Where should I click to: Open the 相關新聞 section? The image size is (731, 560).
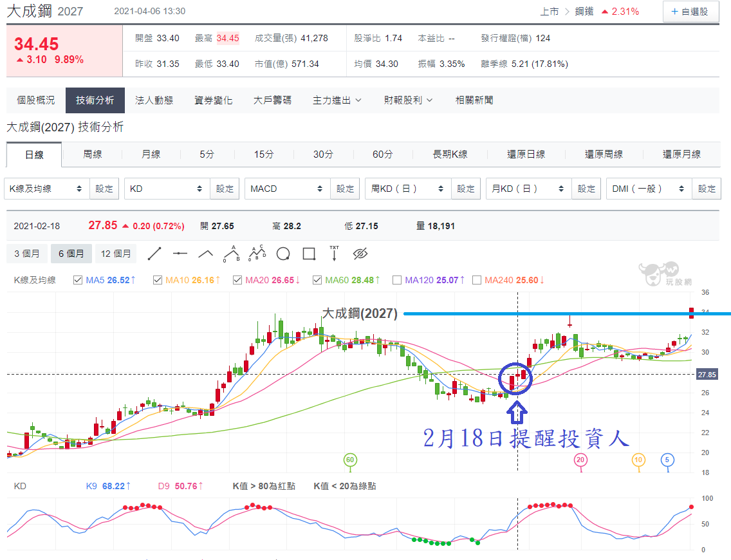[474, 100]
